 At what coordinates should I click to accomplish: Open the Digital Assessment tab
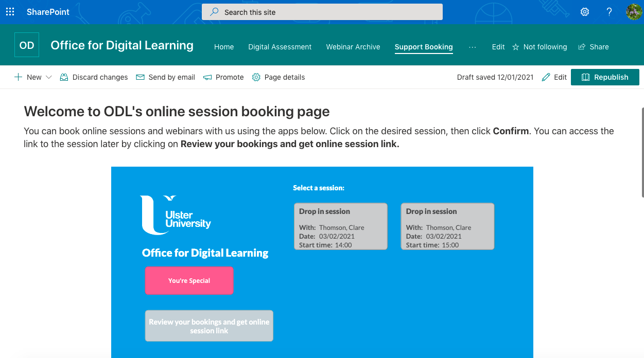(280, 47)
